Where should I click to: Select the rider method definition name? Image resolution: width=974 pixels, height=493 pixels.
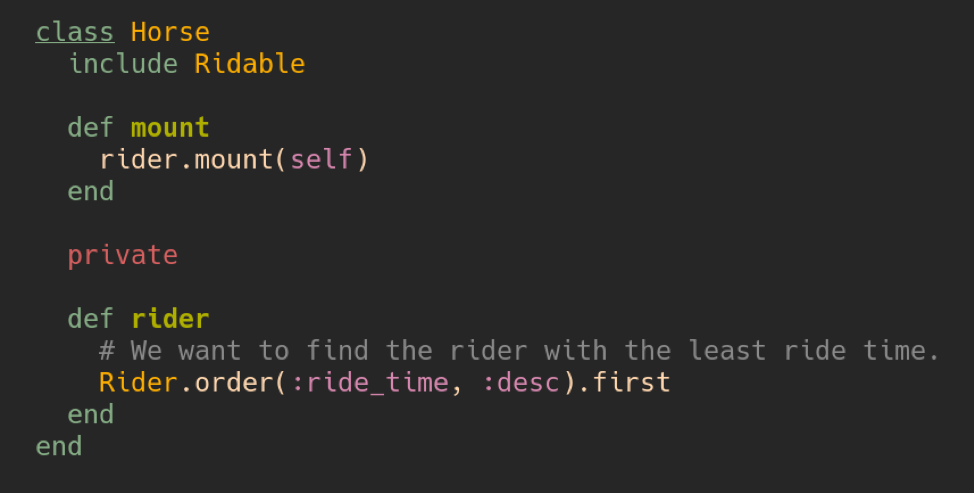[x=170, y=319]
